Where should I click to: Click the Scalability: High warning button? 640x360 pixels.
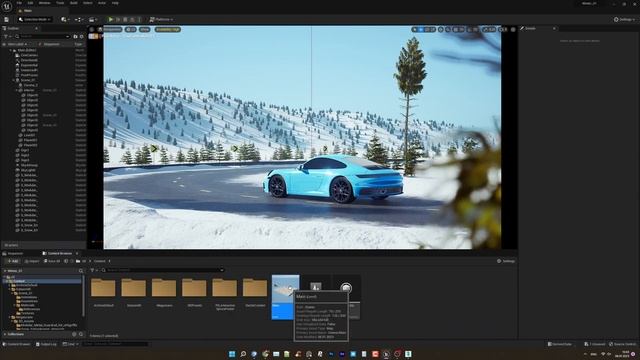(167, 29)
